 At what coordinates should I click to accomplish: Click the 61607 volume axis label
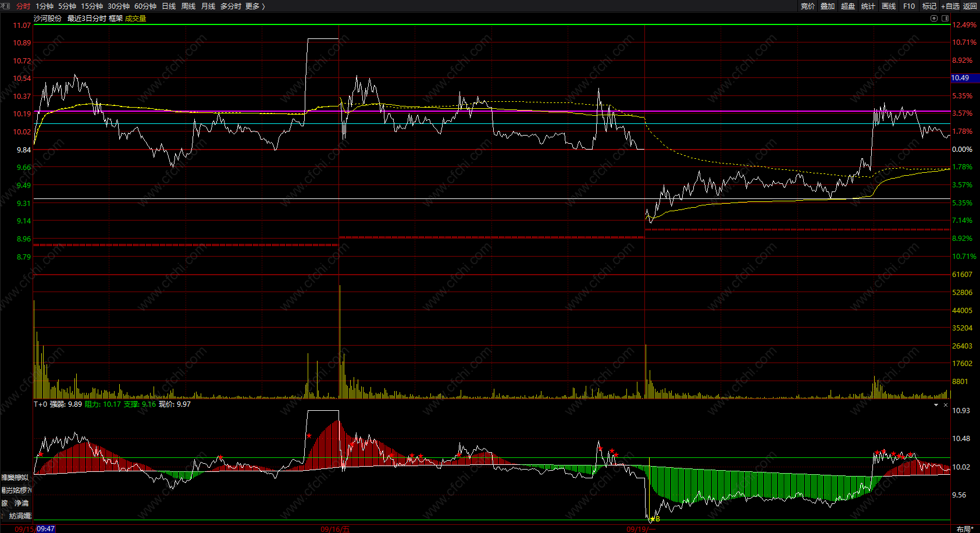coord(962,275)
